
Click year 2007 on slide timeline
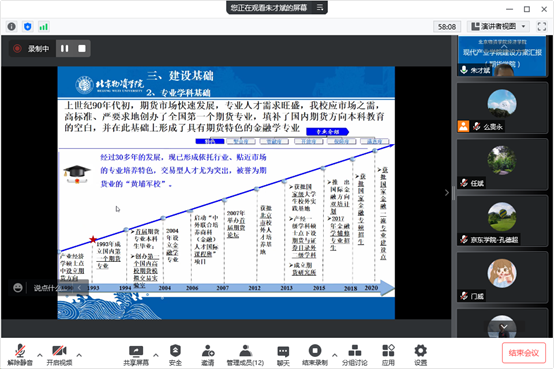click(x=223, y=288)
